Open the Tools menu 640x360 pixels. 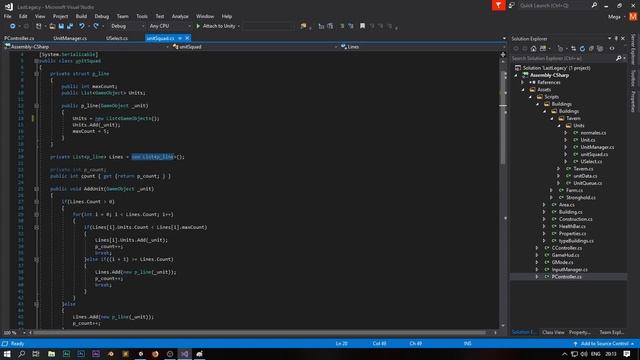[142, 16]
